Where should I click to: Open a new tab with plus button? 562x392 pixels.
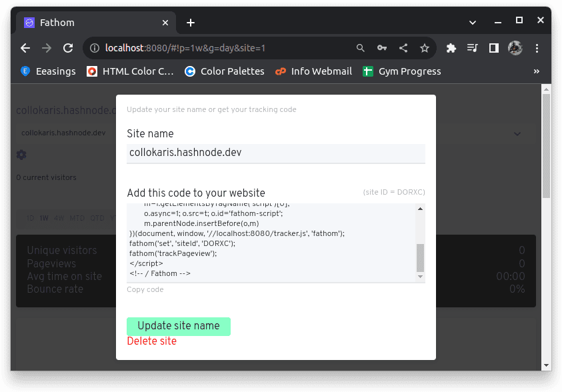coord(191,23)
